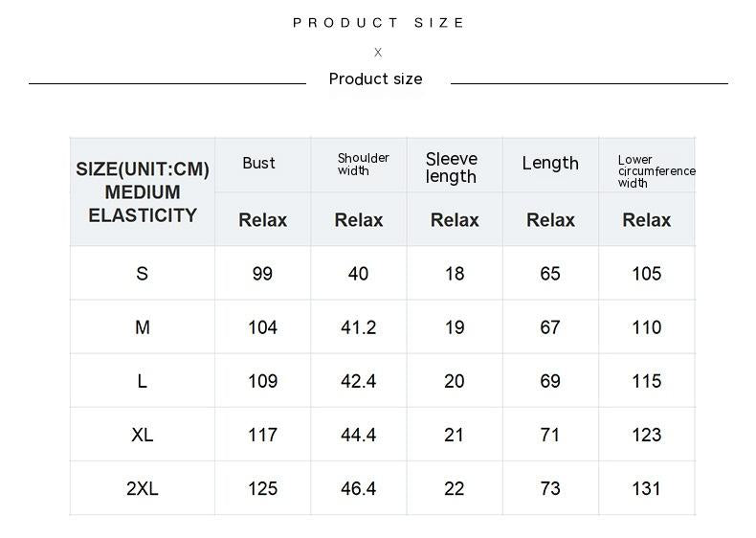756x538 pixels.
Task: Click the PRODUCT SIZE heading
Action: [x=379, y=23]
